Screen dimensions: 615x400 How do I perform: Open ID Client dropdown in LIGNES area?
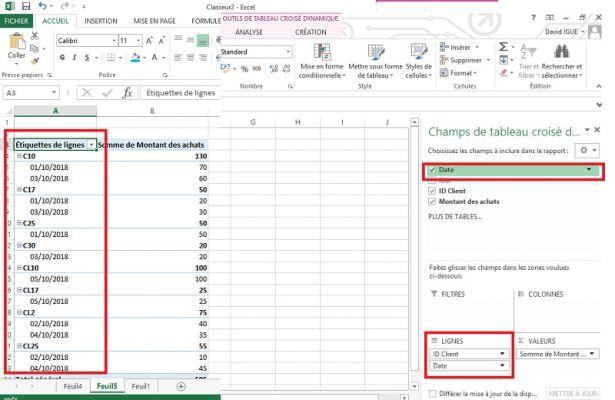(x=502, y=354)
